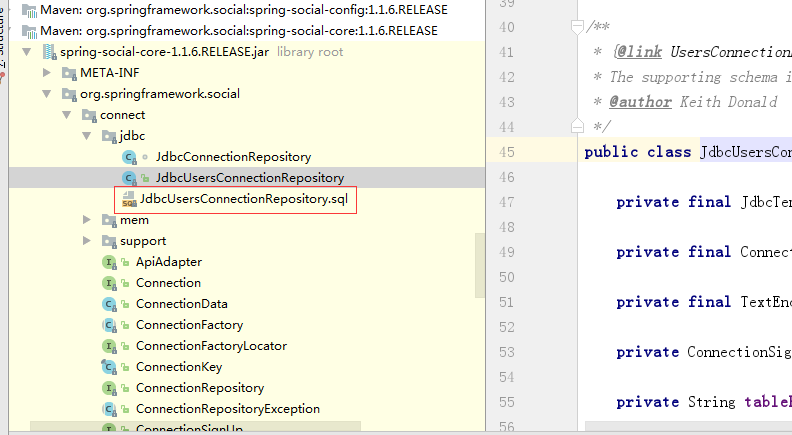Open the ConnectionRepositoryException class
Image resolution: width=792 pixels, height=435 pixels.
(x=228, y=409)
